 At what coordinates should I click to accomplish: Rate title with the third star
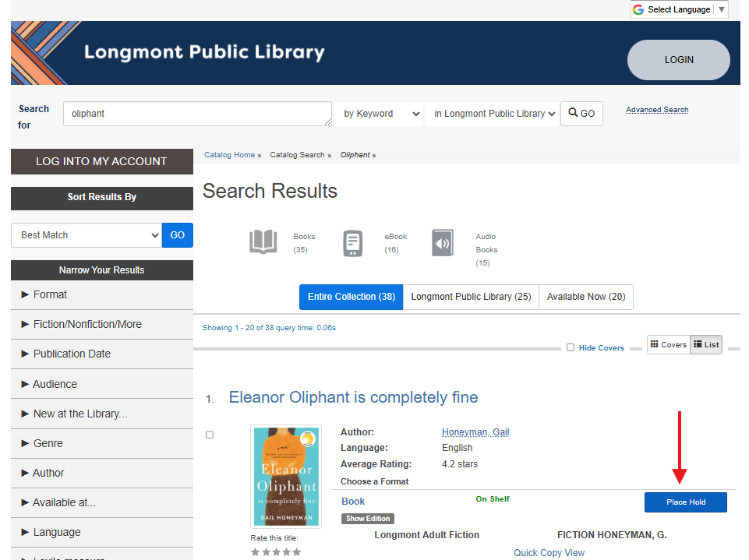click(276, 552)
